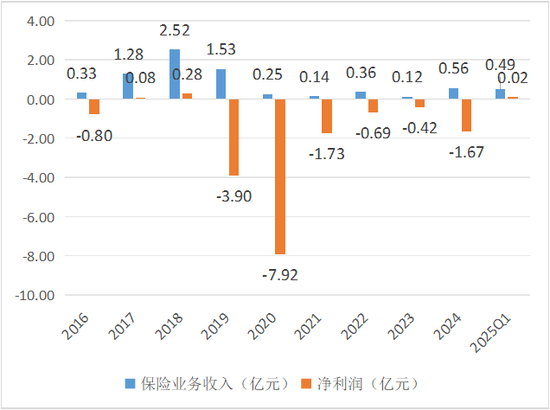Click the 2020 x-axis label

coord(262,327)
